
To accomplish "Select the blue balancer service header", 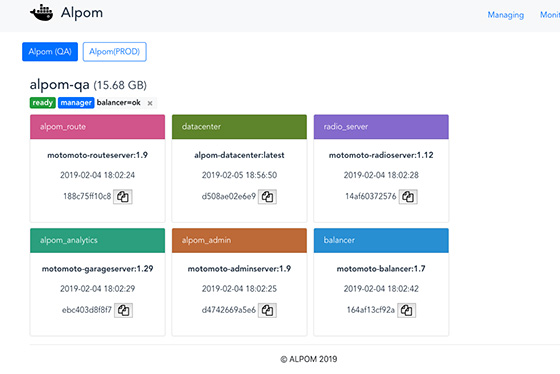I will [381, 240].
